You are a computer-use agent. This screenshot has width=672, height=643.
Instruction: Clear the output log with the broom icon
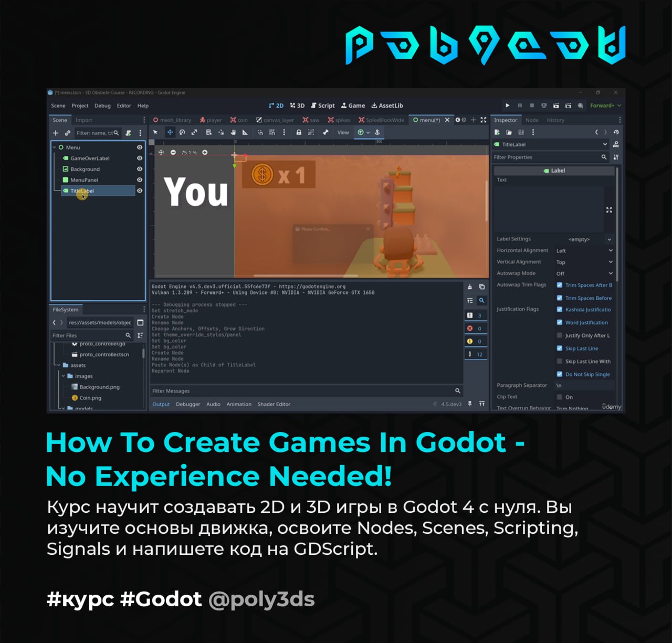click(x=470, y=287)
